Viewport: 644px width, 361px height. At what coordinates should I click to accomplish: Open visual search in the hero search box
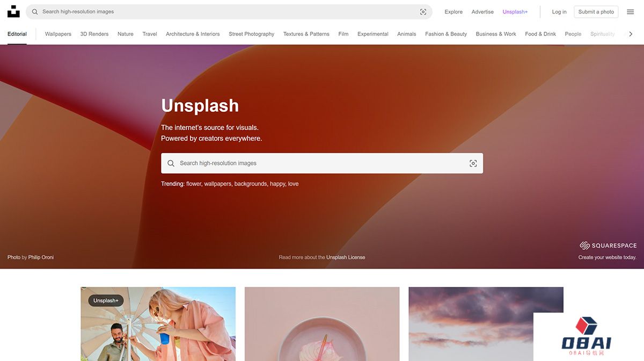coord(473,163)
